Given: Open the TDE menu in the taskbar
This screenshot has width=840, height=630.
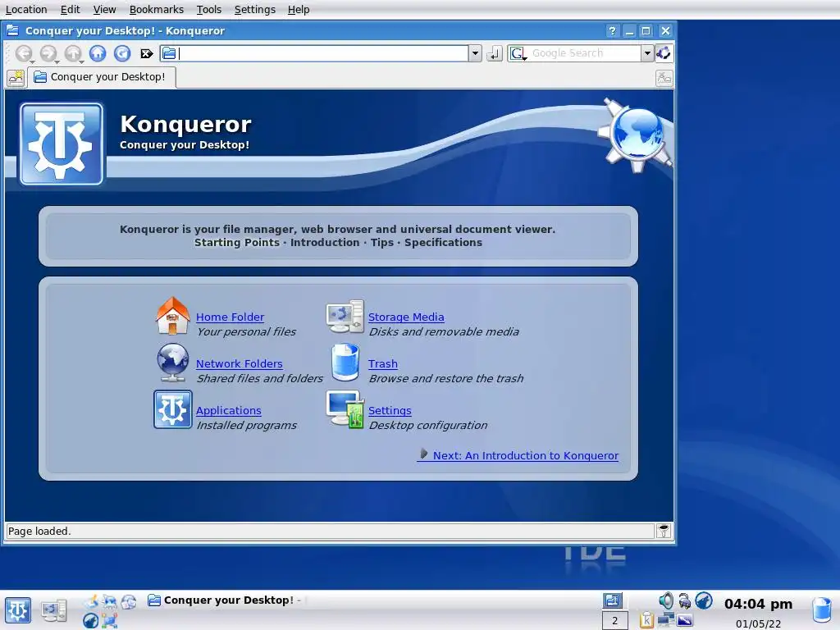Looking at the screenshot, I should tap(18, 610).
